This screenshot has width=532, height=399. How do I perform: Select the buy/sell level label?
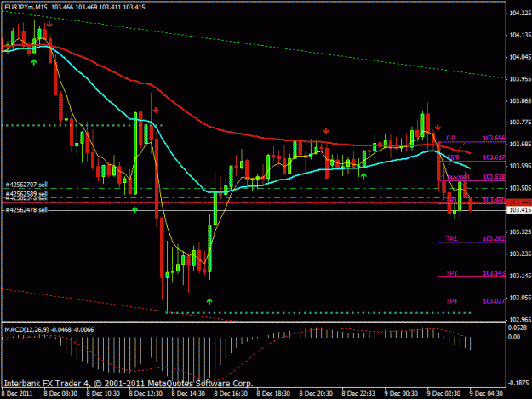coord(459,177)
